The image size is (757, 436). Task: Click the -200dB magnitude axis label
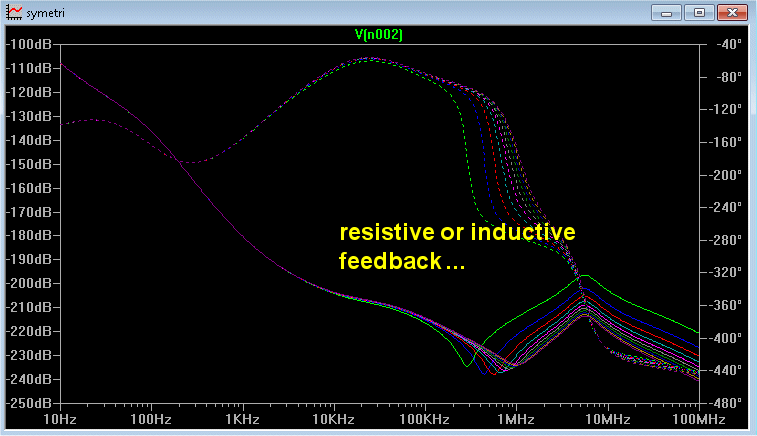point(28,283)
